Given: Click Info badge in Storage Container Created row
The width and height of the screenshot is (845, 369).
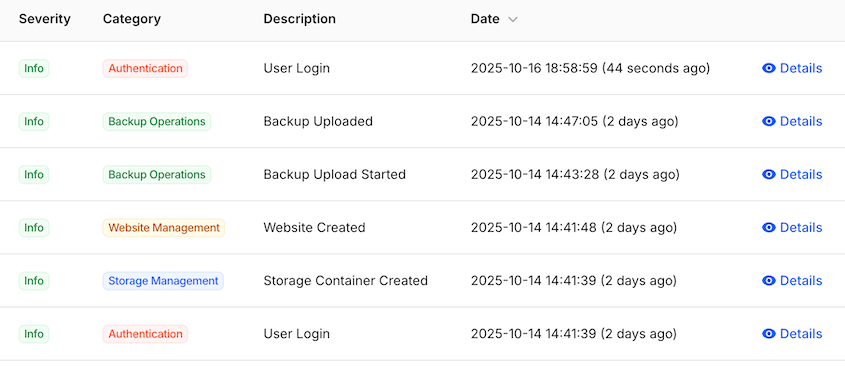Looking at the screenshot, I should click(x=34, y=281).
